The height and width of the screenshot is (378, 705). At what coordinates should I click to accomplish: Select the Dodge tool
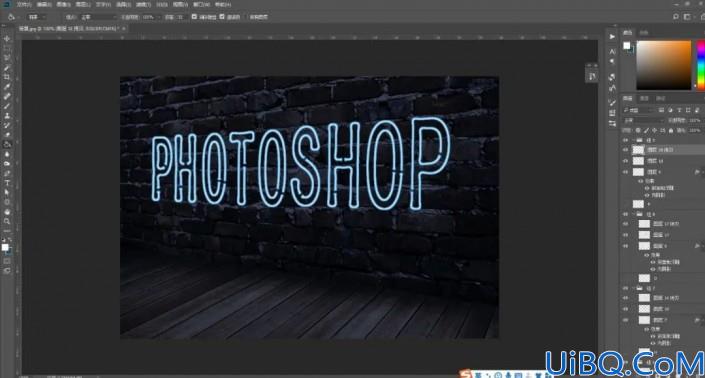[7, 164]
